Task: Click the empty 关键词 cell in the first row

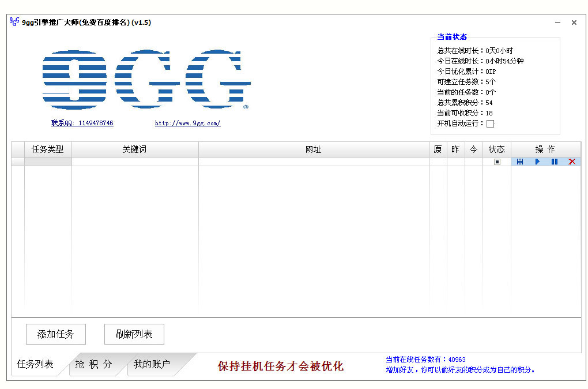Action: coord(135,162)
